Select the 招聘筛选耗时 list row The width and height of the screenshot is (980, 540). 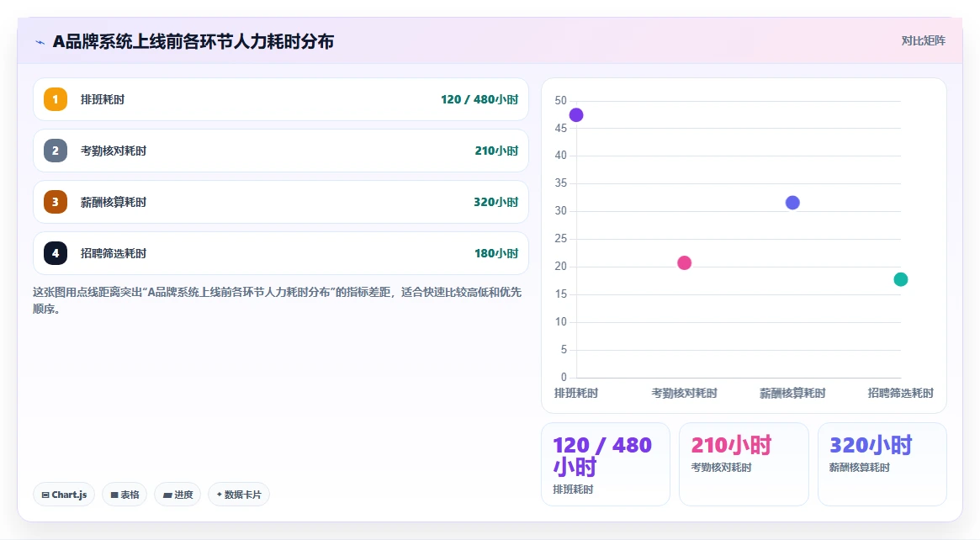(x=281, y=253)
